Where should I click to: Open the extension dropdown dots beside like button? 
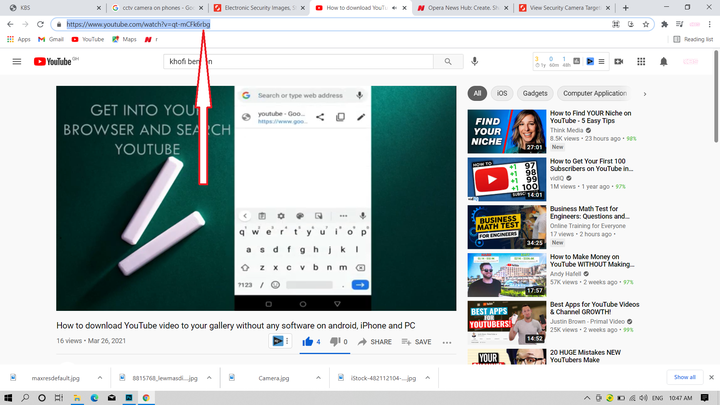(287, 341)
